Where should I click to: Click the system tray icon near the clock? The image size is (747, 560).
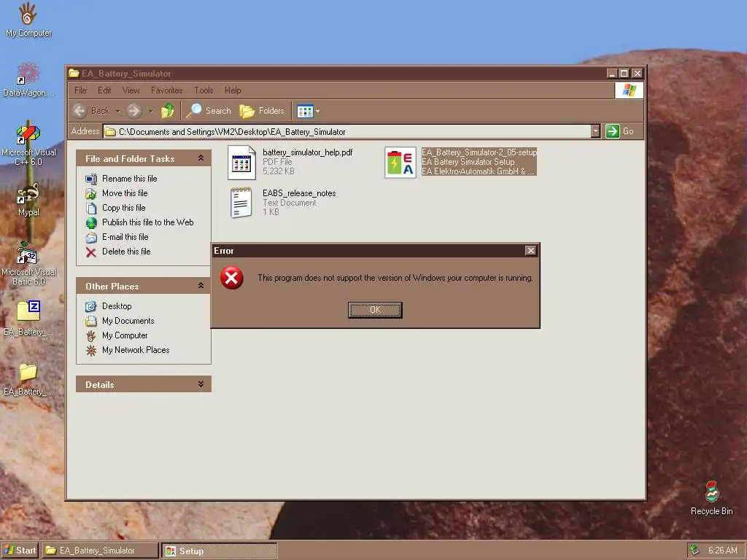[695, 550]
